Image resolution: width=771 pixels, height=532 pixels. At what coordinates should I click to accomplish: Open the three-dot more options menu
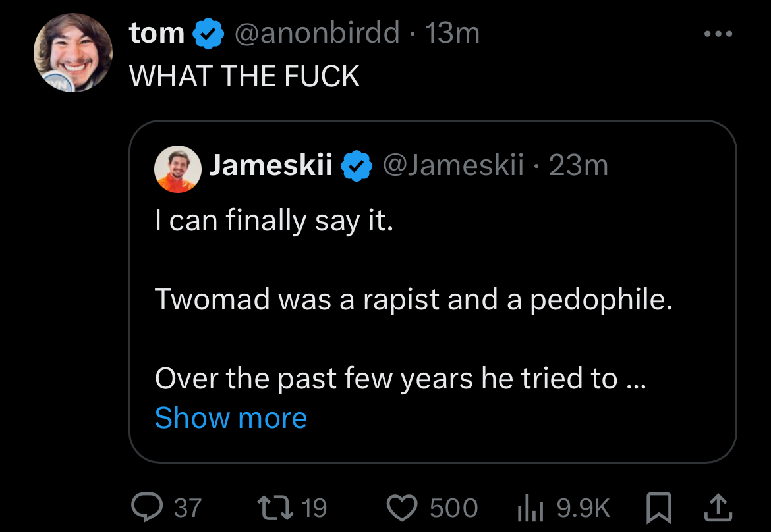[x=718, y=34]
